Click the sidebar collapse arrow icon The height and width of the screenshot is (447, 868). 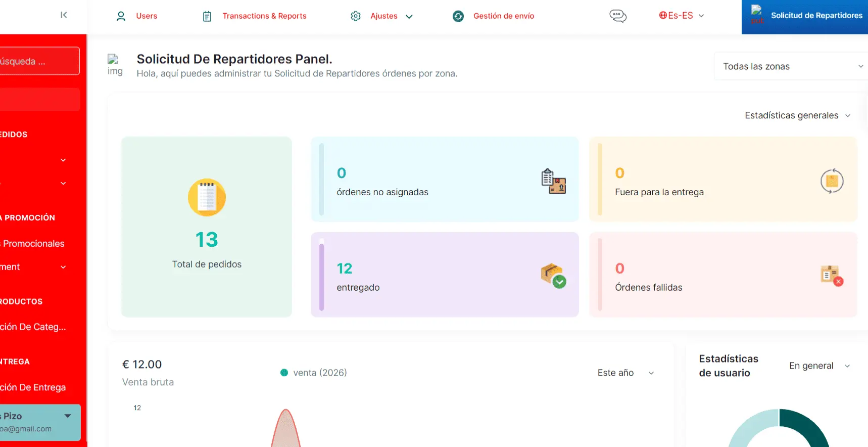click(64, 15)
